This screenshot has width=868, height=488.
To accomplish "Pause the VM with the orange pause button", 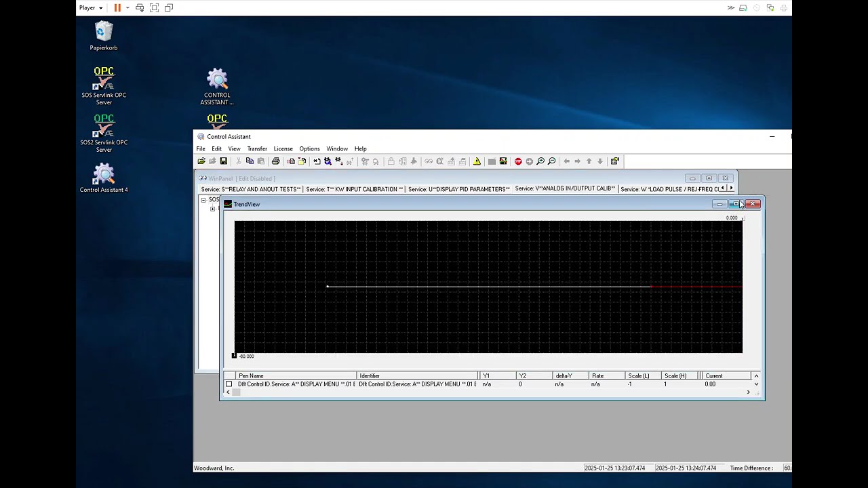I will click(x=117, y=7).
